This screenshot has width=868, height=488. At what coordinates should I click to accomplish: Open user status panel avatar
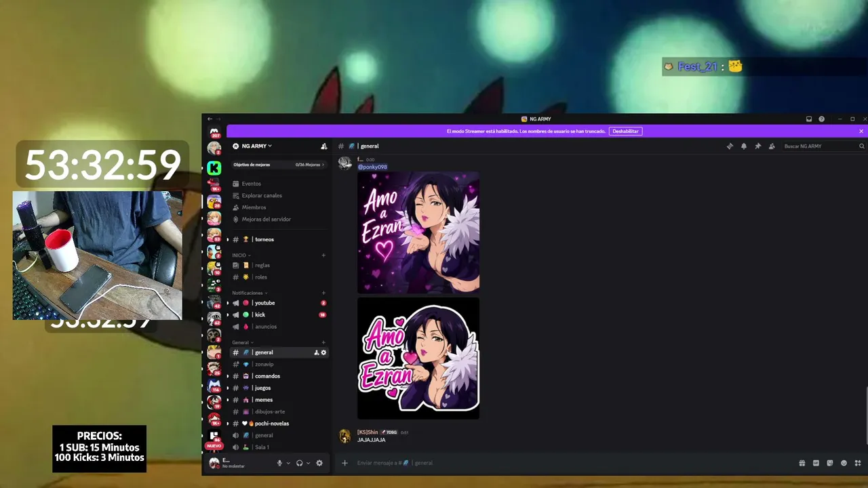214,463
